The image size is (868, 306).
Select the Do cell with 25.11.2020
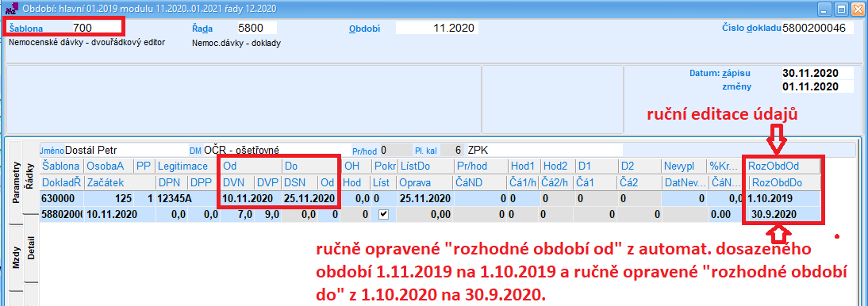(309, 198)
